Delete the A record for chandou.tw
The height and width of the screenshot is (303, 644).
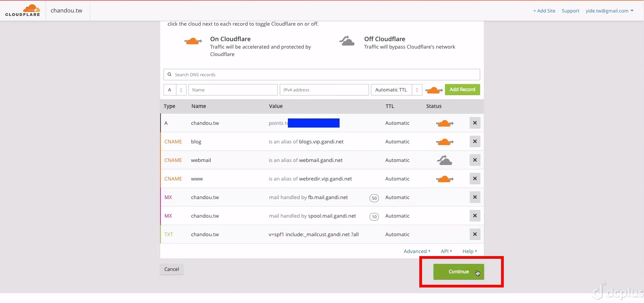click(x=475, y=123)
